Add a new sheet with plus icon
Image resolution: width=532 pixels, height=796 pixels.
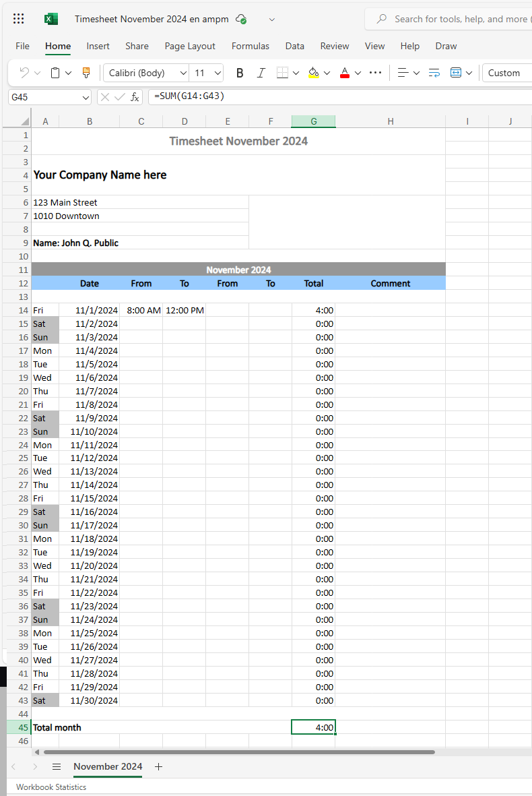coord(159,766)
